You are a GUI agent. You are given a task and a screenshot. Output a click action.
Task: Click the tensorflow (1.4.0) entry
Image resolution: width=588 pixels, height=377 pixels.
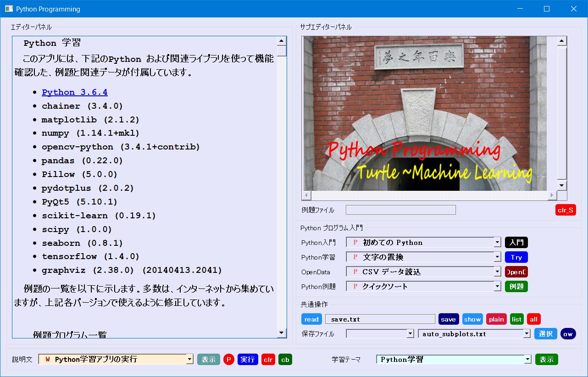91,256
